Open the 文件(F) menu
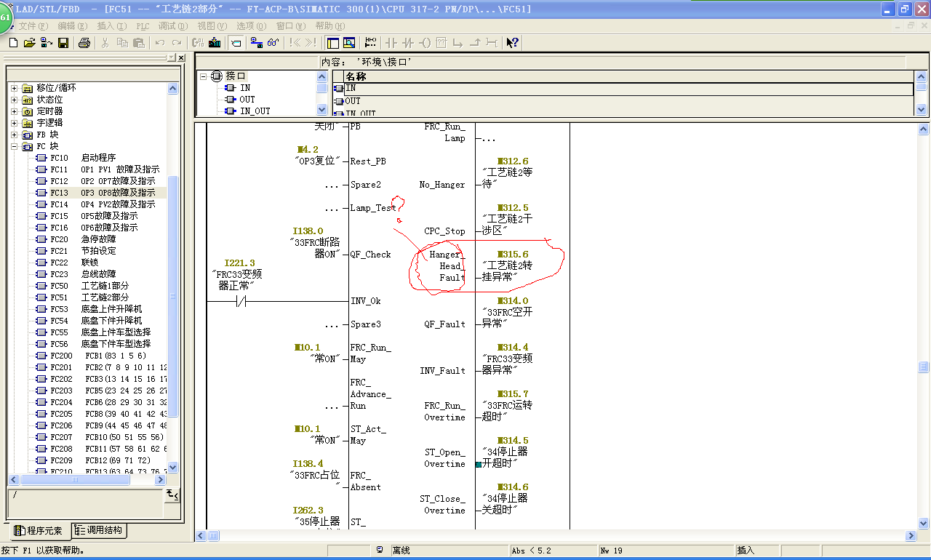This screenshot has width=931, height=560. point(33,25)
